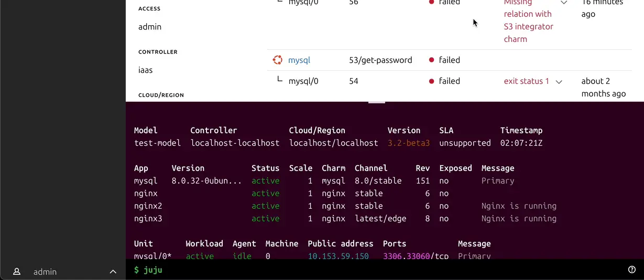Click the exit status 1 error text
The height and width of the screenshot is (280, 644).
coord(526,81)
